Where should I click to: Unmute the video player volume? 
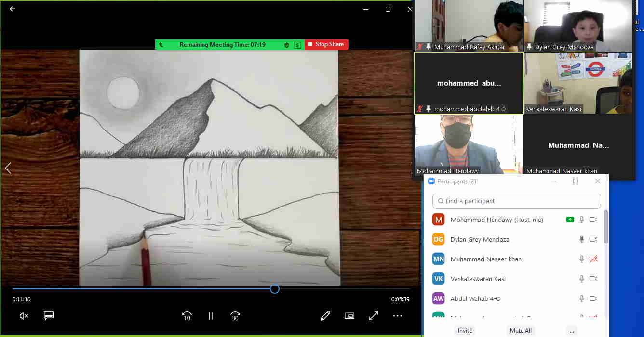tap(24, 316)
